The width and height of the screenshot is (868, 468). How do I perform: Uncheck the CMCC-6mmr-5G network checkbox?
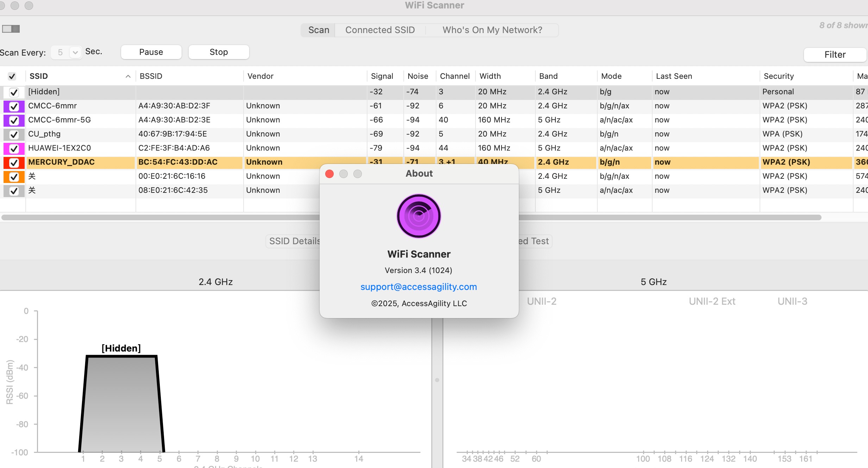click(14, 120)
